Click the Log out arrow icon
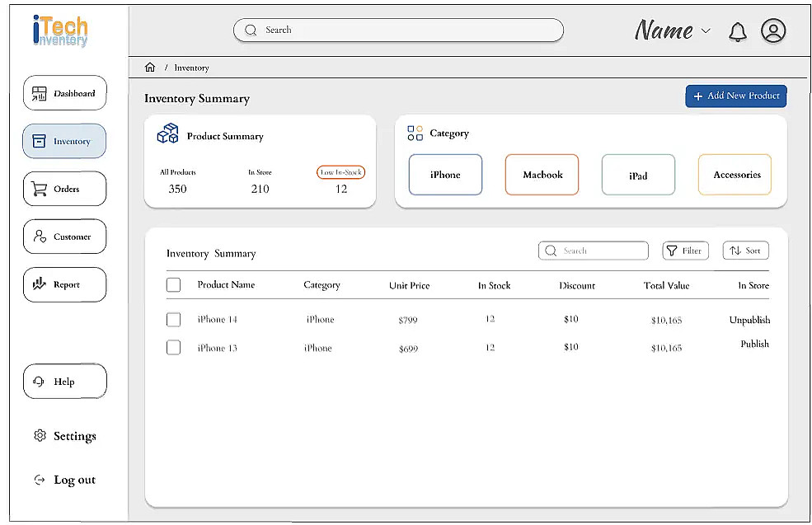The height and width of the screenshot is (525, 812). pyautogui.click(x=40, y=480)
